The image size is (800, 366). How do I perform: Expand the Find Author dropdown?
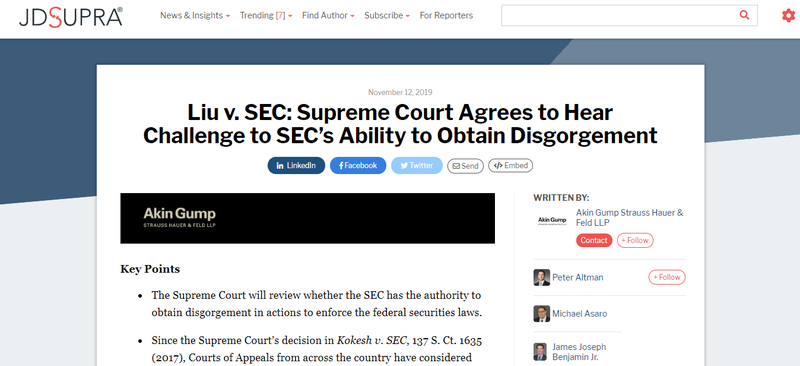pyautogui.click(x=328, y=16)
